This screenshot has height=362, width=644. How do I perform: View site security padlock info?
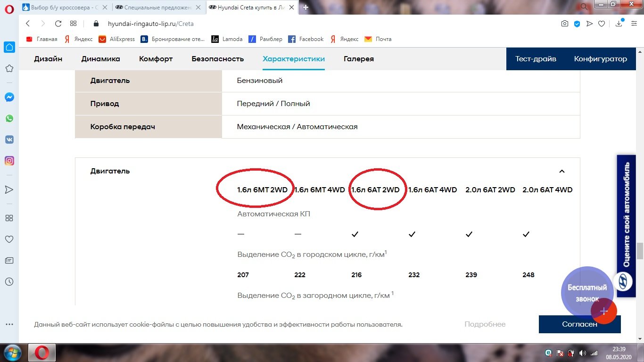[97, 24]
